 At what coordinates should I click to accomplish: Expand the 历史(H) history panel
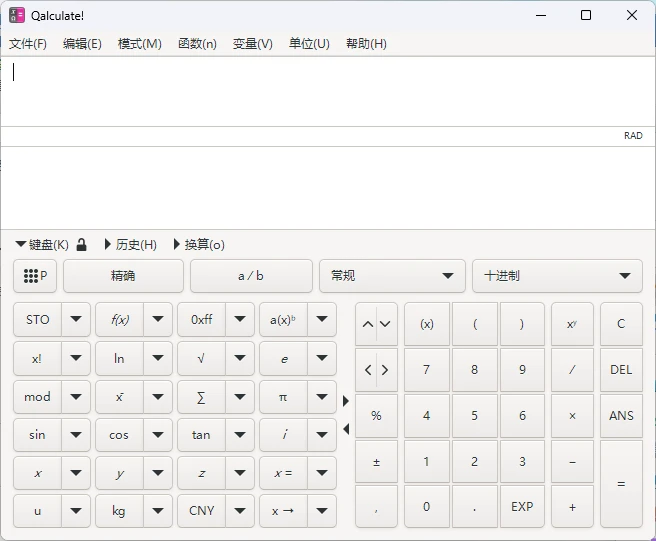[x=131, y=245]
